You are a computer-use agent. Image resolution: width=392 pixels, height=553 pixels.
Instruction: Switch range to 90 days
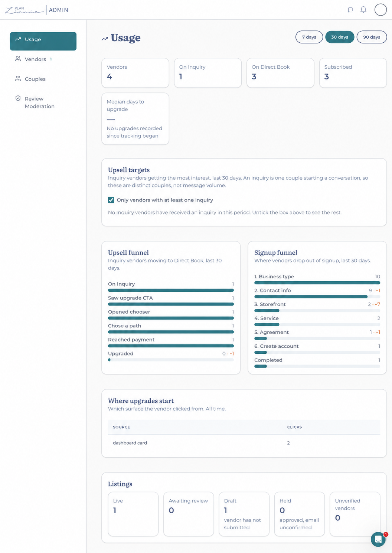372,37
